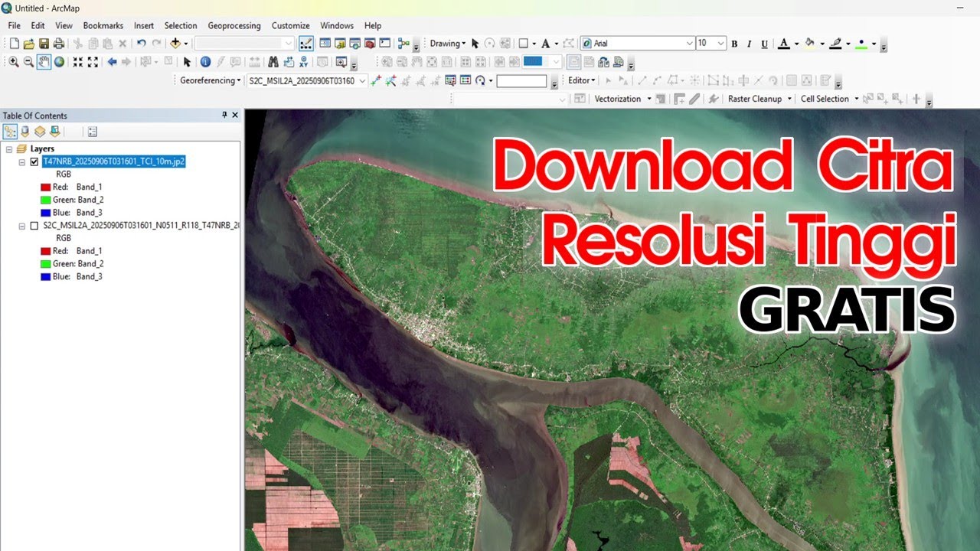980x551 pixels.
Task: Click the fill color bucket button
Action: 810,44
